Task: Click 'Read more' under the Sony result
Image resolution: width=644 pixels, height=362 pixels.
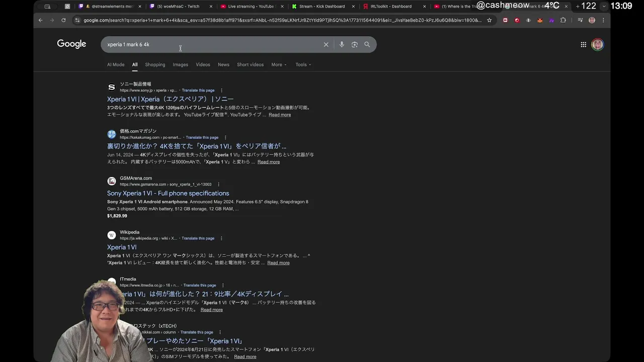Action: [280, 115]
